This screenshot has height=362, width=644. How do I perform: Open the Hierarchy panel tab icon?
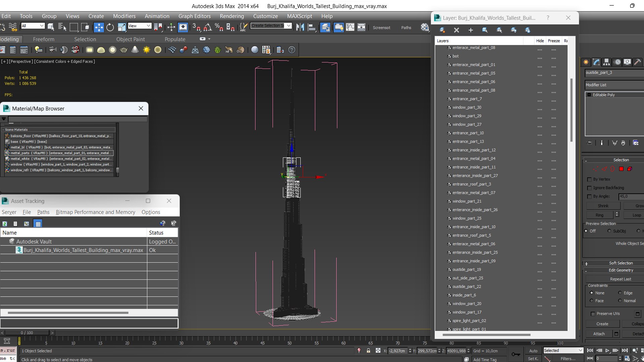click(606, 62)
